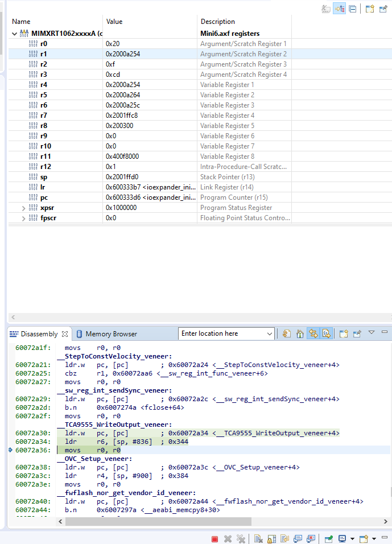
Task: Click the r11 value 0x400f8000
Action: tap(122, 156)
